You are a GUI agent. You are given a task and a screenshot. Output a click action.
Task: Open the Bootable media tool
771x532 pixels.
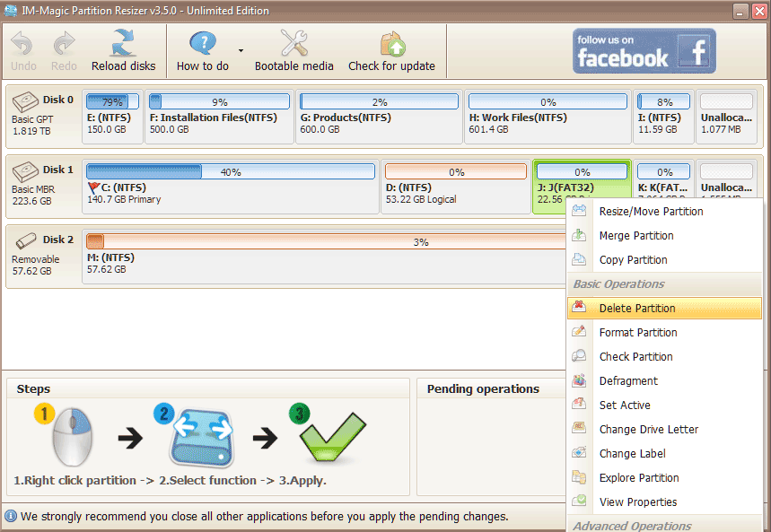[x=294, y=50]
